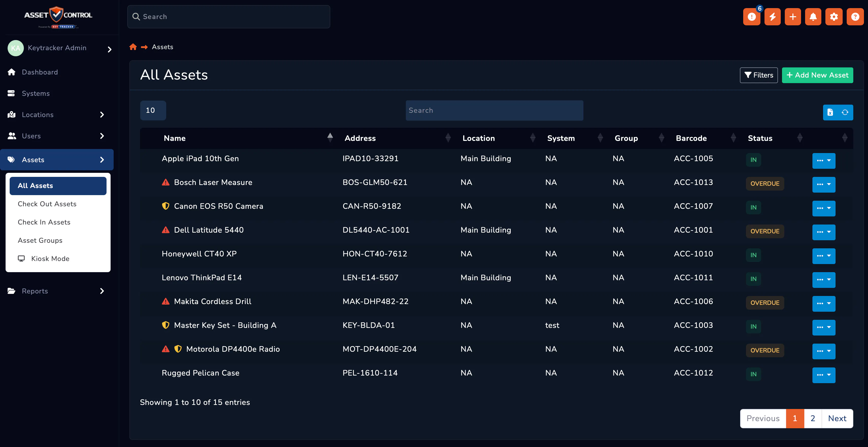Open actions dropdown for Motorola DP4400e Radio
This screenshot has height=447, width=868.
[x=824, y=351]
